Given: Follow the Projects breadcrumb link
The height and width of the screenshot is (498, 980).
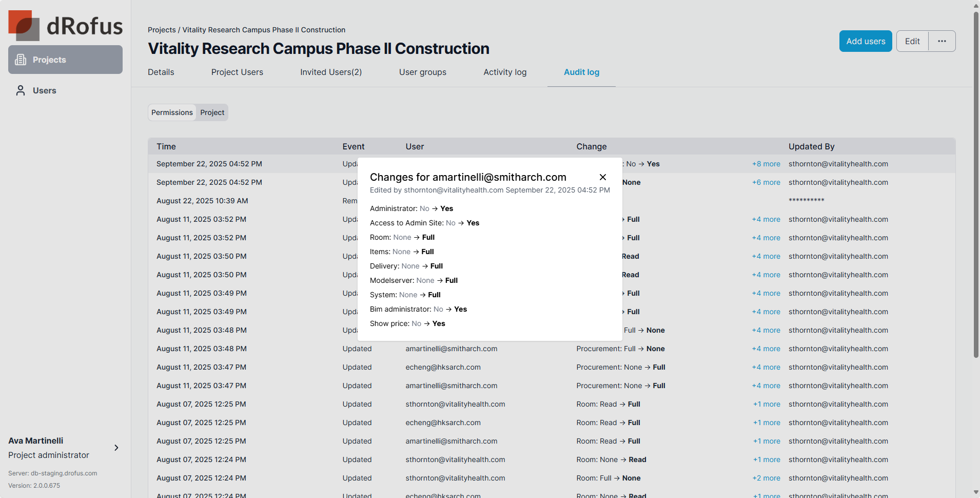Looking at the screenshot, I should (x=162, y=30).
